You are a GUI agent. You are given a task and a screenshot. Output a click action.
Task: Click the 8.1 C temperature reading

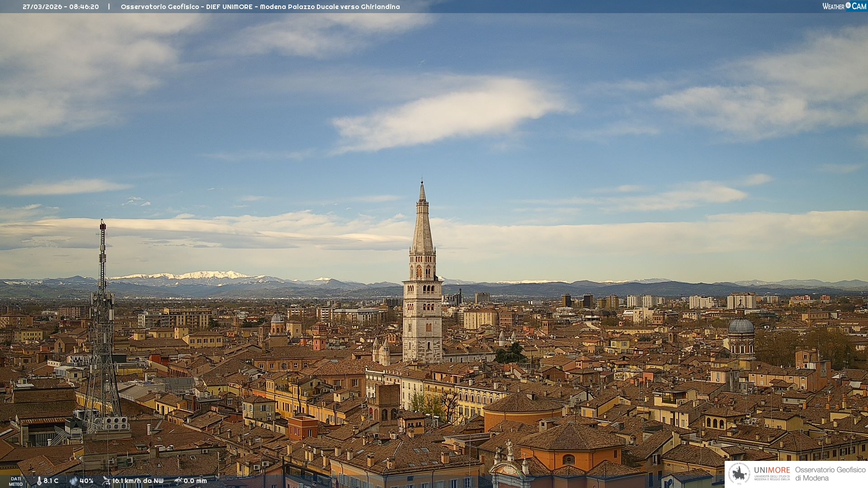pyautogui.click(x=51, y=481)
